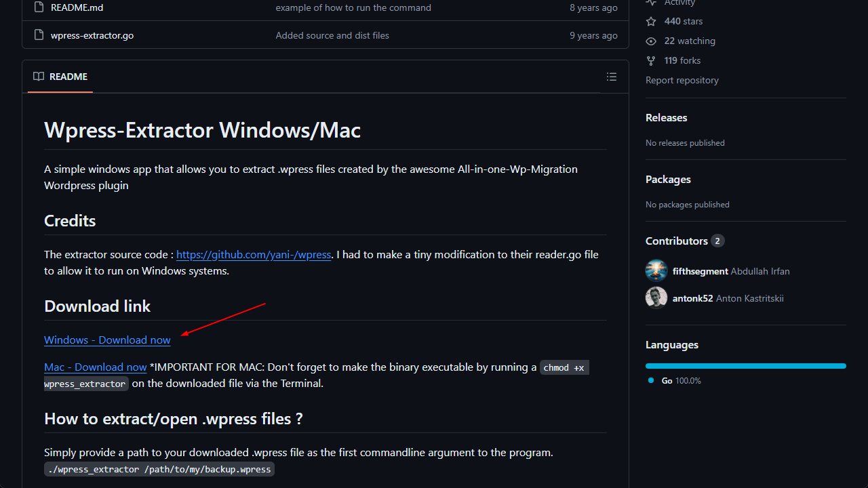
Task: View the 440 stars link
Action: coord(684,21)
